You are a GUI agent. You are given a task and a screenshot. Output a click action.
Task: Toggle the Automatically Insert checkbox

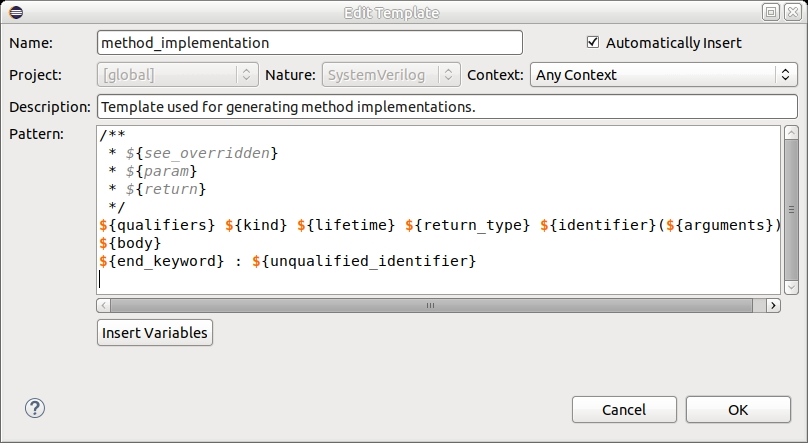click(x=593, y=42)
